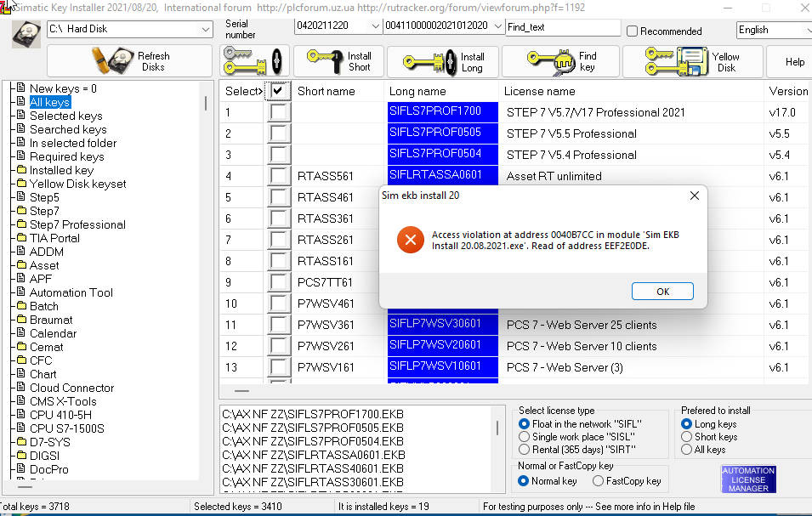Screen dimensions: 812x516
Task: Select the Searched keys tree item
Action: click(68, 129)
